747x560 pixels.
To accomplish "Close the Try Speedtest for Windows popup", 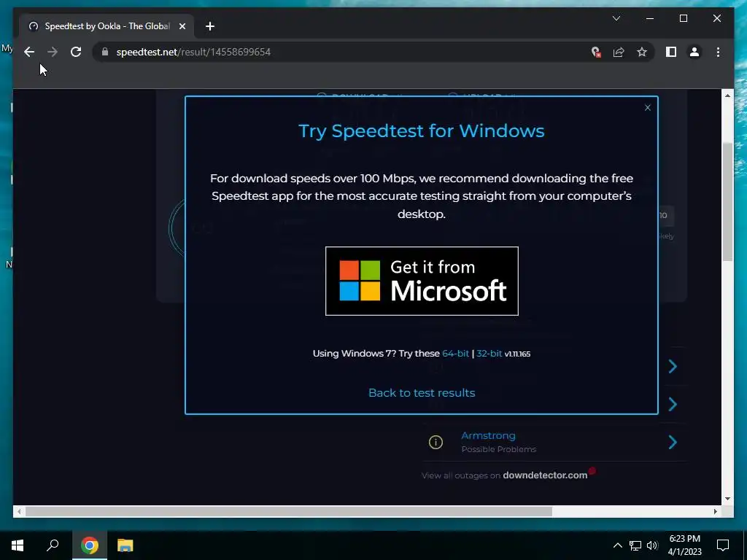I will point(648,108).
